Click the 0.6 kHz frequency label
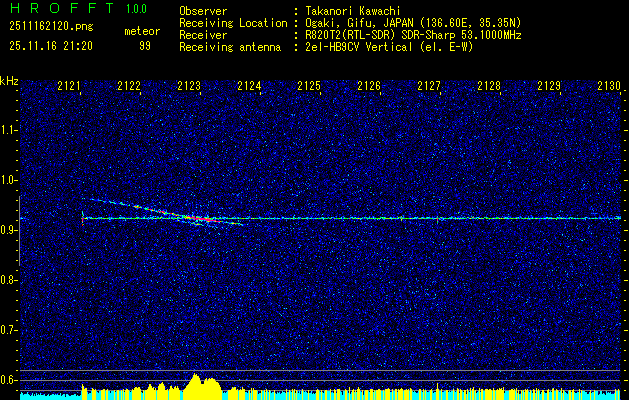Image resolution: width=629 pixels, height=400 pixels. 9,380
